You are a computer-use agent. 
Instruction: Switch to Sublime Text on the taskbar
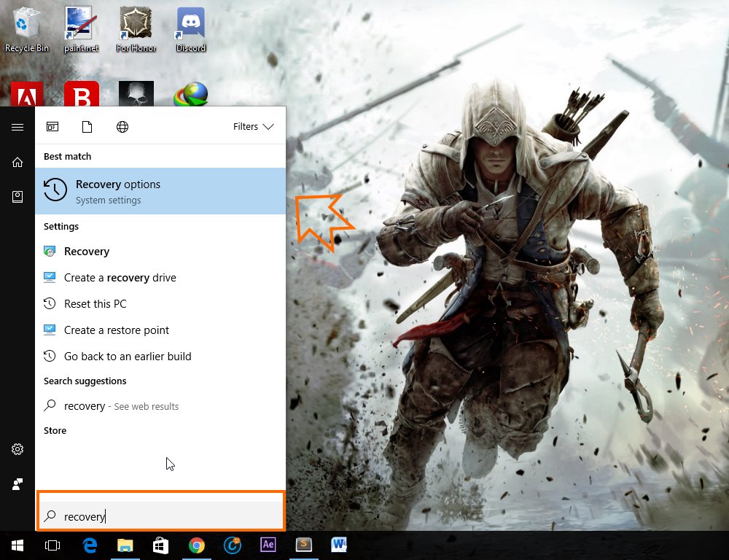304,544
